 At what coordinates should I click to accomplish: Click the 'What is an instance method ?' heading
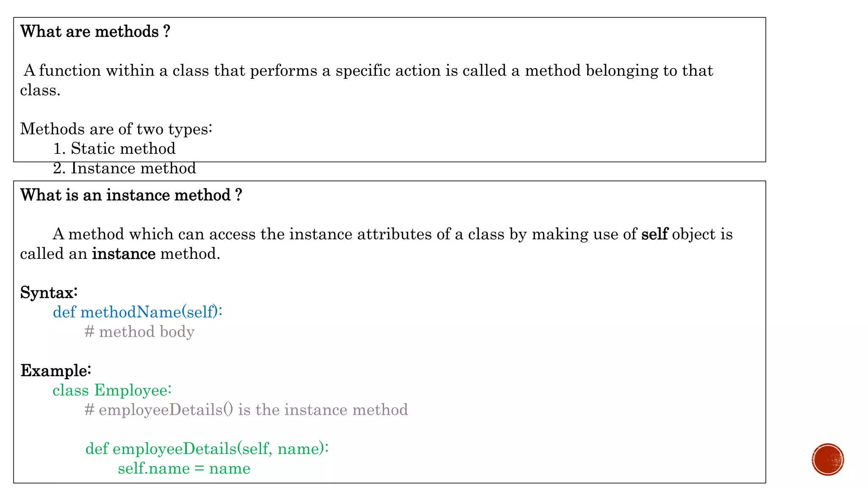pyautogui.click(x=131, y=195)
